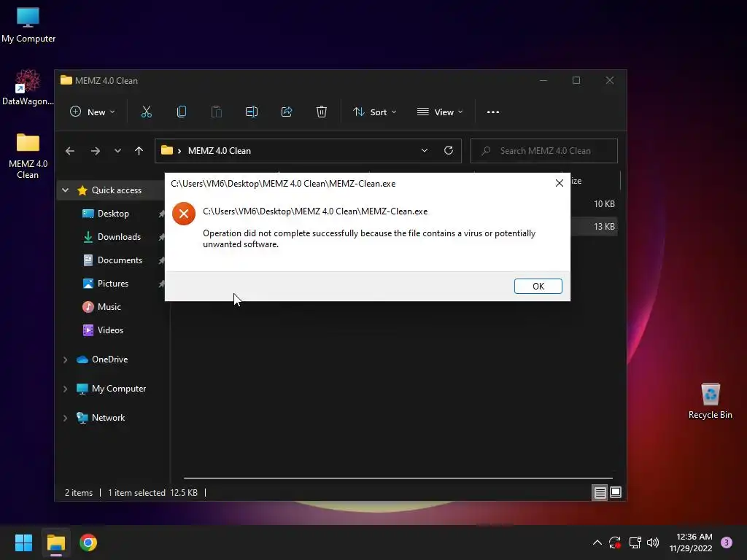Open recent locations chevron dropdown
747x560 pixels.
117,151
